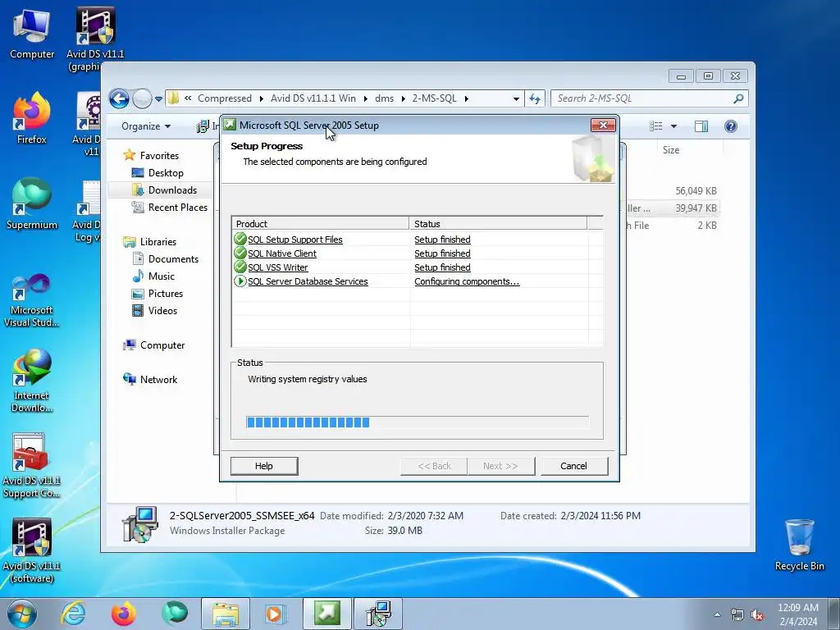Click Setup finished for SQL Native Client
The width and height of the screenshot is (840, 630).
pos(442,253)
